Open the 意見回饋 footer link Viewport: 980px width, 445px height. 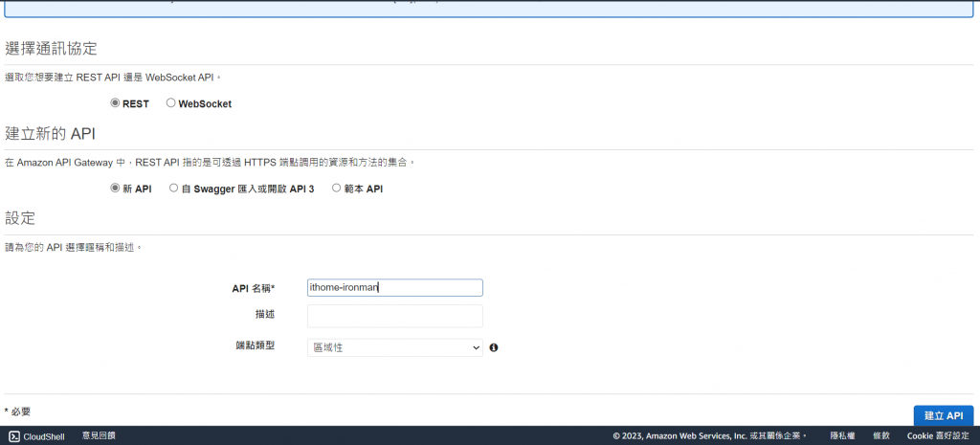(x=99, y=435)
